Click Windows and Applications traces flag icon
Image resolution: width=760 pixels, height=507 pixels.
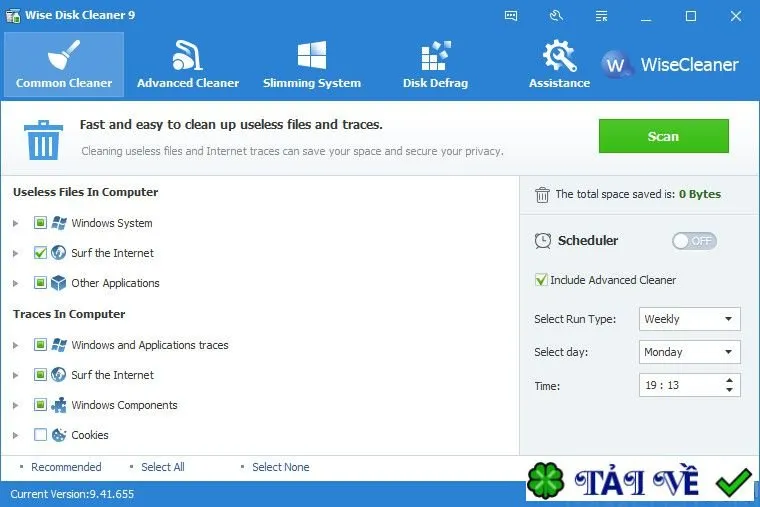[x=59, y=345]
